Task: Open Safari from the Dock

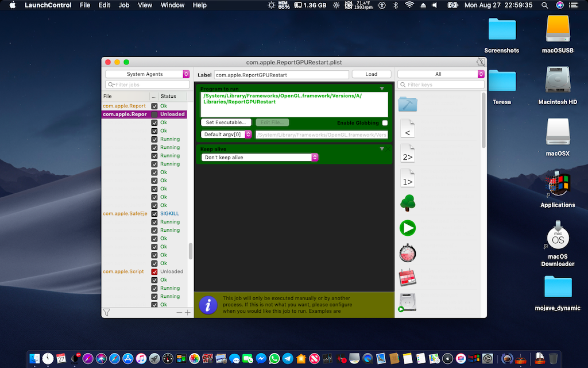Action: 115,359
